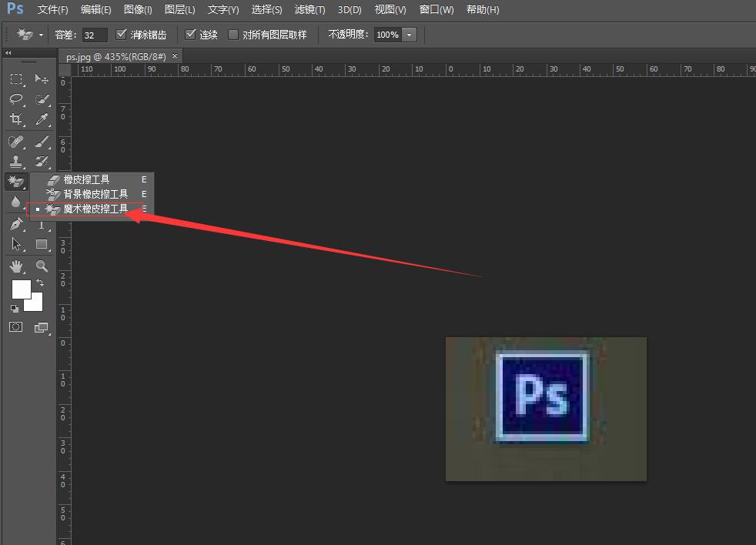756x545 pixels.
Task: Select the Crop tool
Action: pyautogui.click(x=16, y=119)
